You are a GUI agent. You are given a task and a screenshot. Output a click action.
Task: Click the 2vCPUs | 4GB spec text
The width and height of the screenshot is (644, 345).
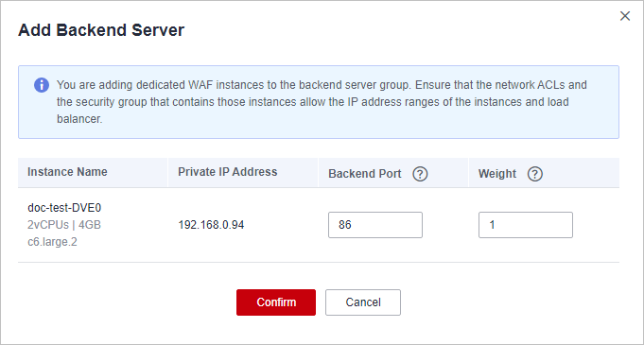[64, 225]
